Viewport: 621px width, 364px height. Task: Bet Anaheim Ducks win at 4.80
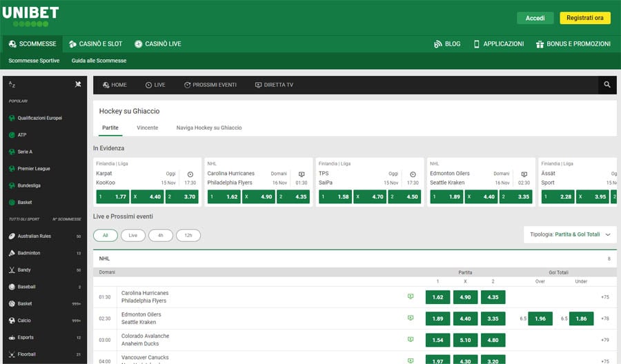pyautogui.click(x=493, y=340)
